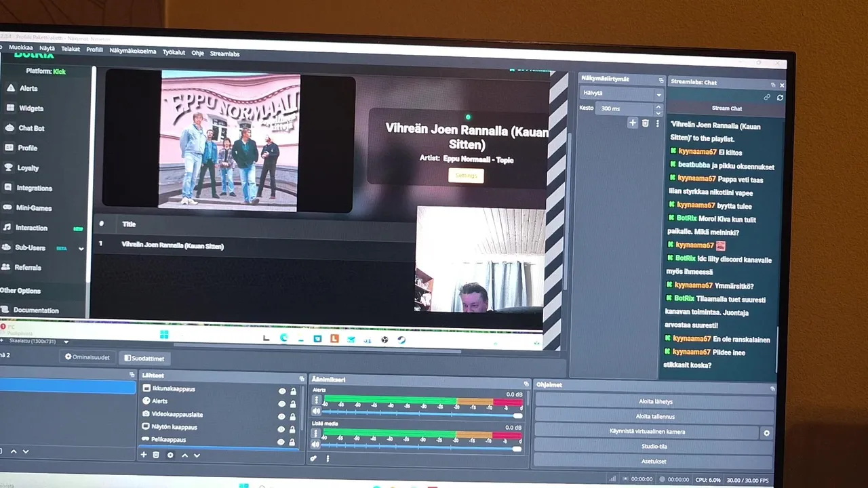Expand the Sub-Users sidebar entry
Viewport: 868px width, 488px height.
[81, 249]
